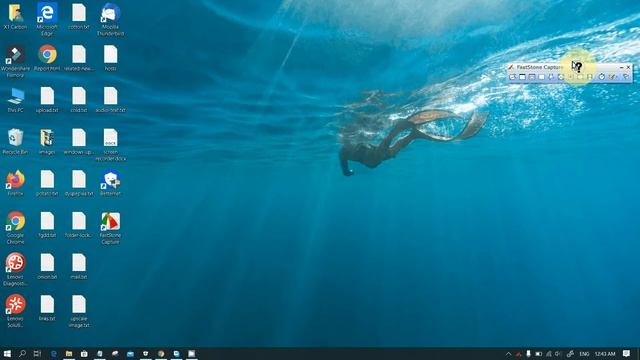Viewport: 640px width, 360px height.
Task: Click the ENG language indicator
Action: click(x=584, y=354)
